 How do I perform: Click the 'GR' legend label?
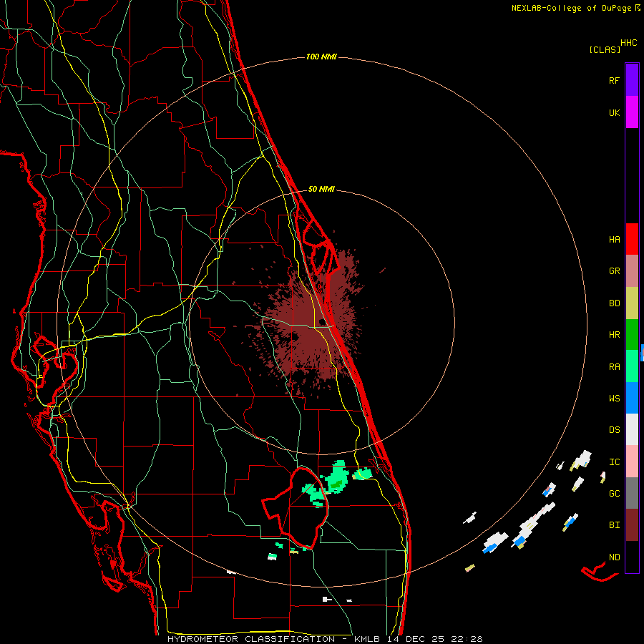(x=614, y=271)
